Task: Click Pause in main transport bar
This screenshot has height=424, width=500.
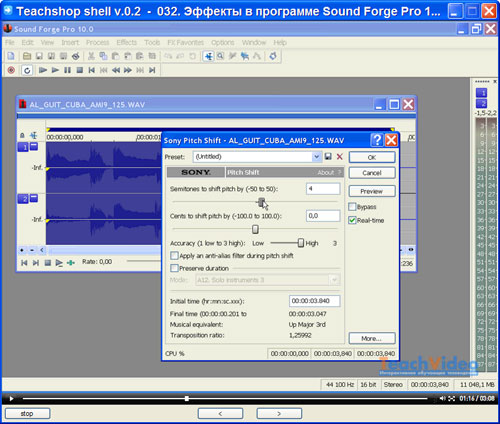Action: click(x=67, y=70)
